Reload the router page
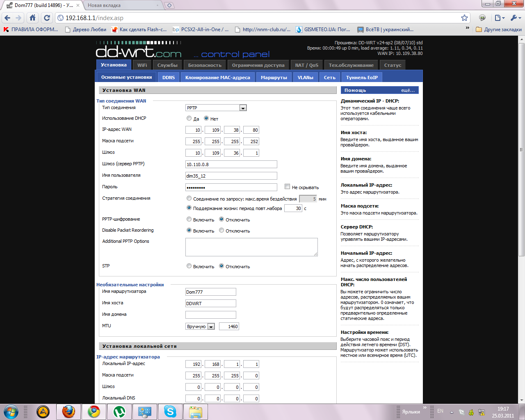The width and height of the screenshot is (525, 420). 47,18
